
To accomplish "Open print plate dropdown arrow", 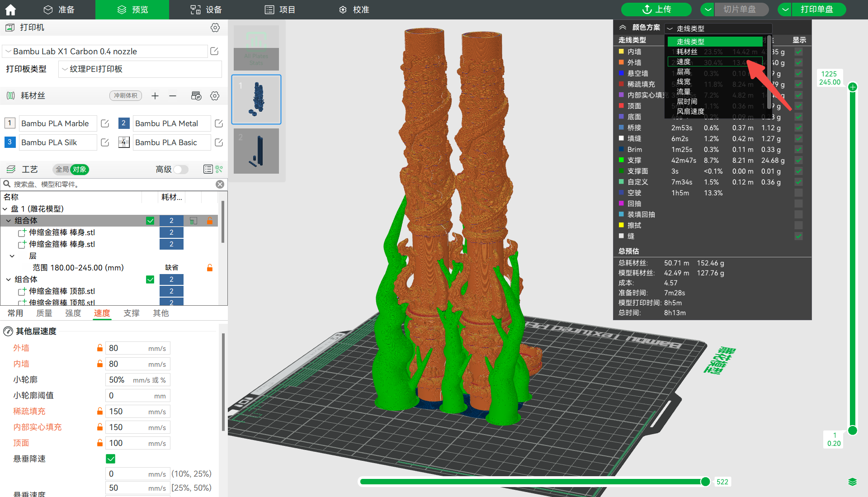I will click(785, 9).
